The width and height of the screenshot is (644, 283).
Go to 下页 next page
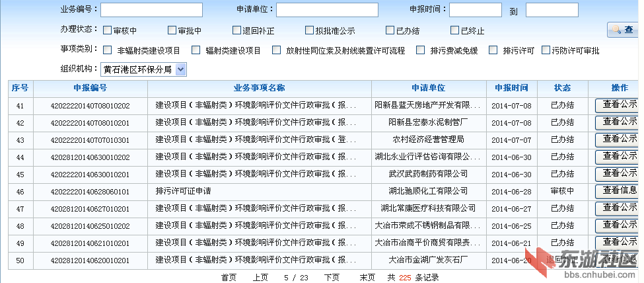pyautogui.click(x=332, y=278)
